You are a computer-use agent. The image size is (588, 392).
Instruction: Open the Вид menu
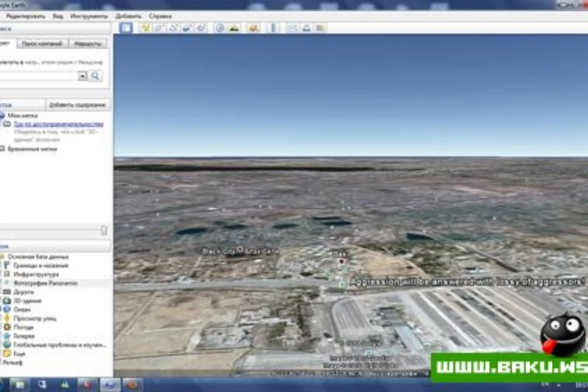58,16
